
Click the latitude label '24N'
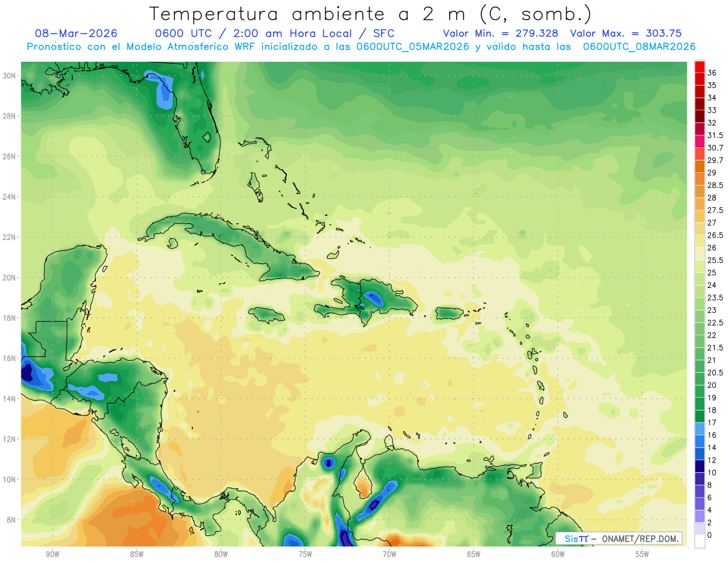click(x=10, y=197)
